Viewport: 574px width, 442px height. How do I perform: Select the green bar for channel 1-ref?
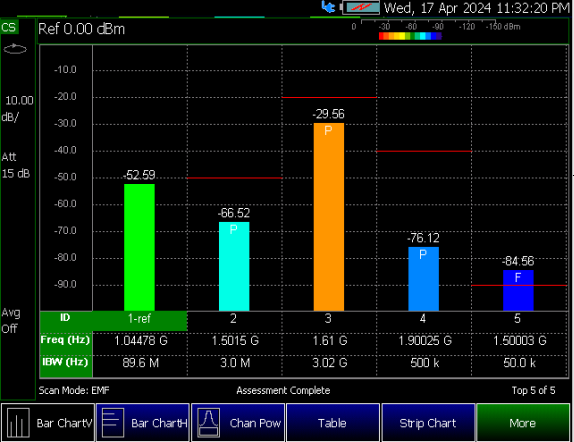pos(139,247)
